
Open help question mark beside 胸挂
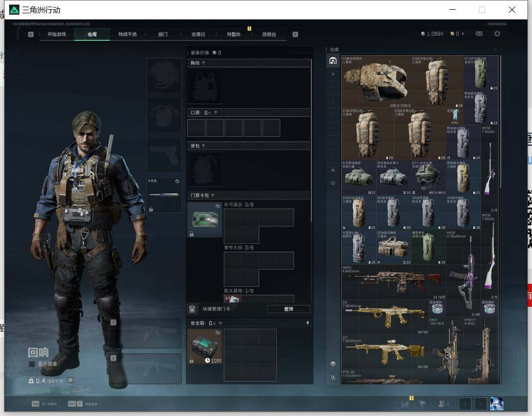203,63
